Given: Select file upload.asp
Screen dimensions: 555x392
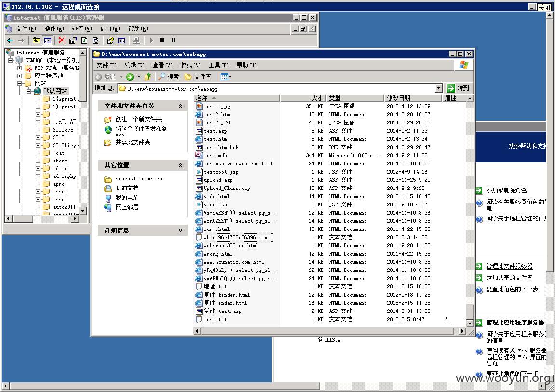Looking at the screenshot, I should 218,180.
